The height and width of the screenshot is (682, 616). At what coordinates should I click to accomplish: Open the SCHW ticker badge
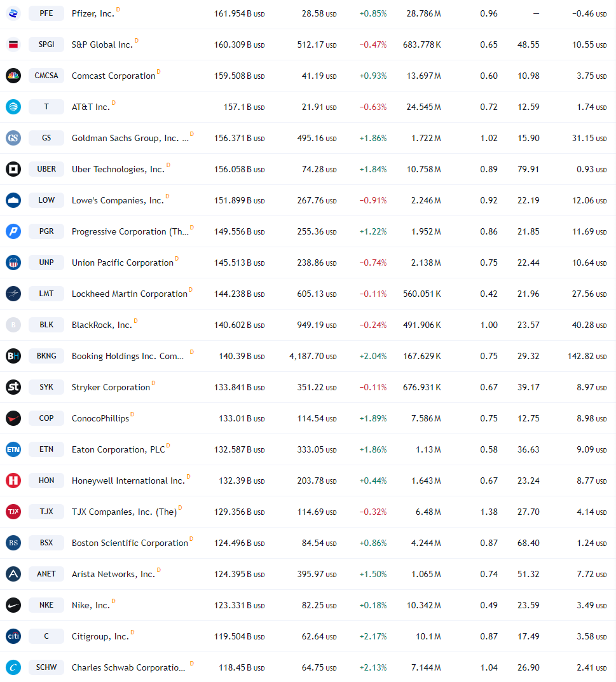46,667
